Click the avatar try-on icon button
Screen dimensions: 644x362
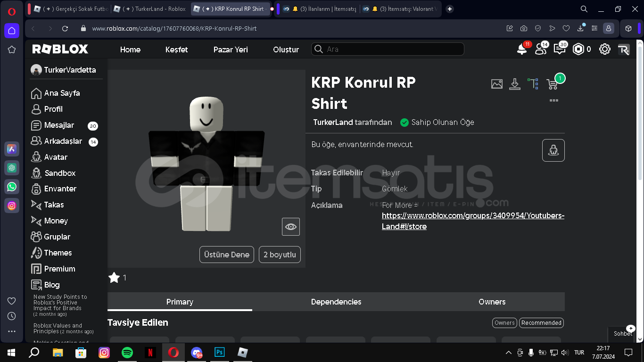pyautogui.click(x=553, y=150)
